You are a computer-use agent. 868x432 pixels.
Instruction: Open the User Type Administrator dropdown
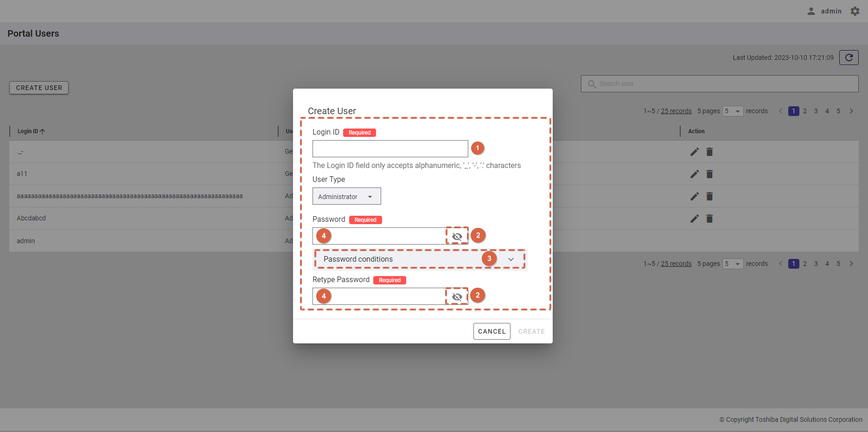(x=346, y=196)
